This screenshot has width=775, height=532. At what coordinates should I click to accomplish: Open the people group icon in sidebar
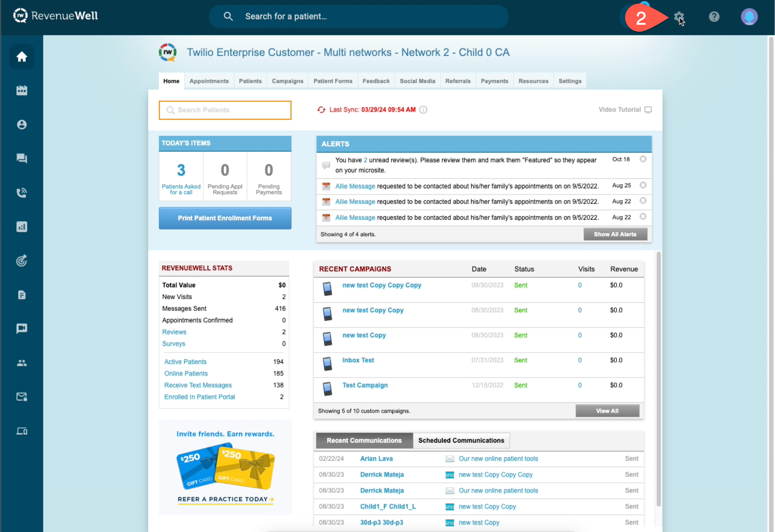(22, 363)
